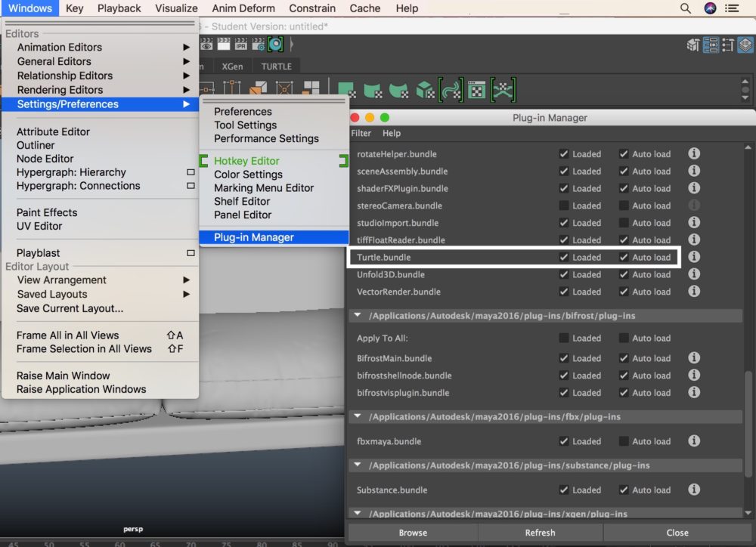Show info for rotateHelper.bundle plug-in
Screen dimensions: 756x547
(694, 153)
